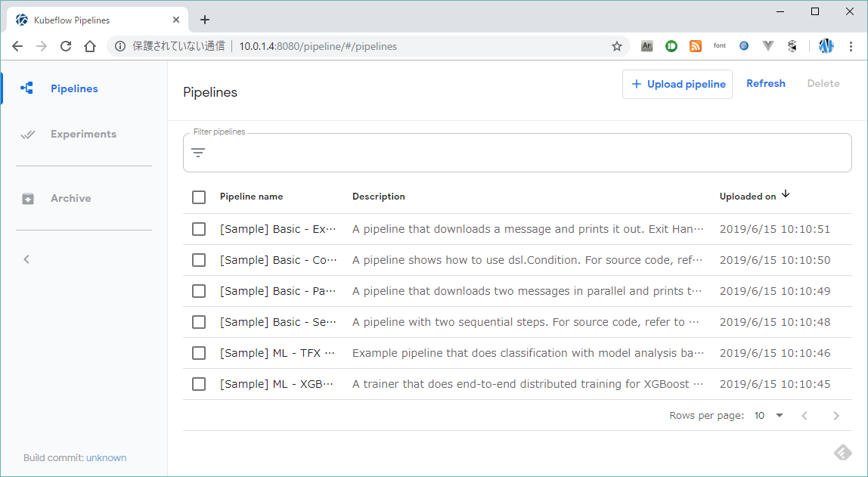
Task: Click upload date 2019/6/15 10:10:46
Action: (775, 353)
